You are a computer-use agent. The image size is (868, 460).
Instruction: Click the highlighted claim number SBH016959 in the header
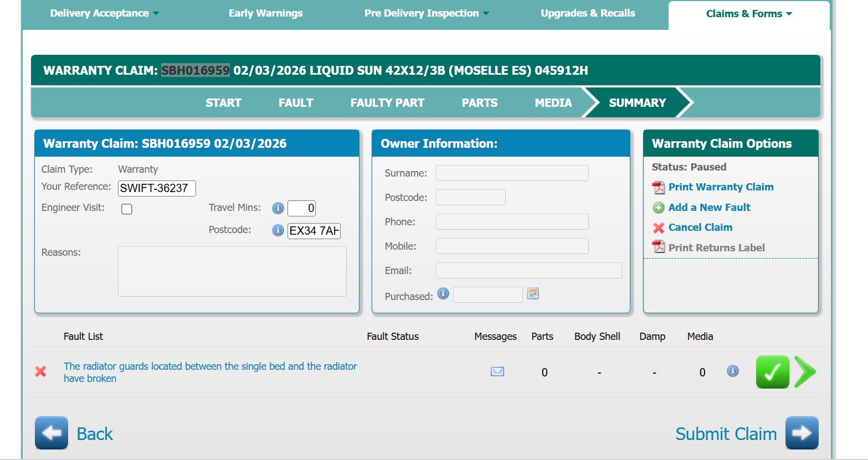point(196,71)
